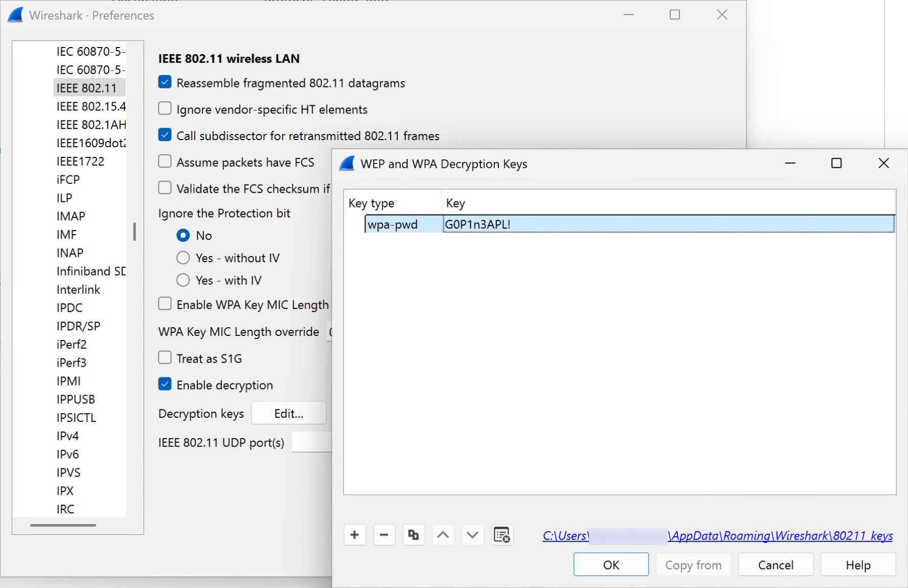Uncheck Reassemble fragmented 802.11 datagrams
Image resolution: width=908 pixels, height=588 pixels.
165,82
